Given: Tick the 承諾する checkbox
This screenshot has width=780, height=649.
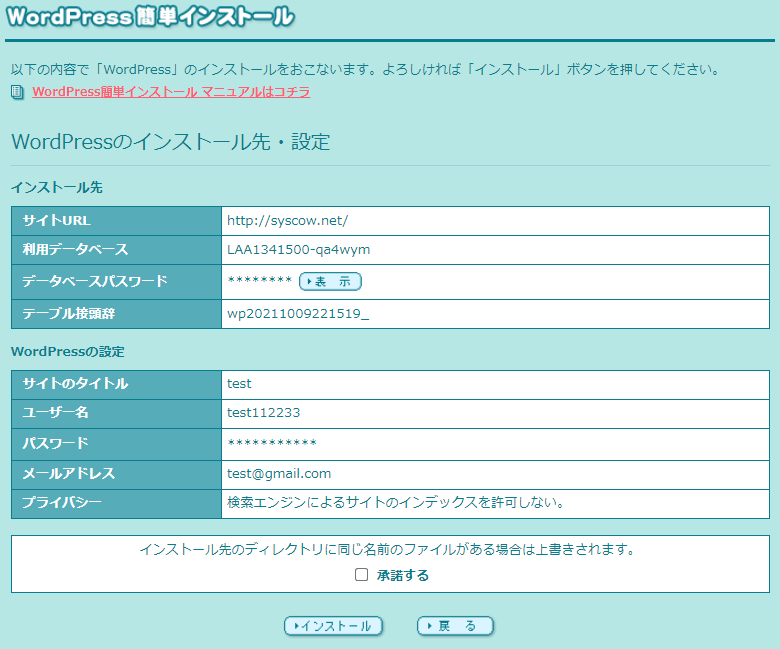Looking at the screenshot, I should click(x=362, y=575).
